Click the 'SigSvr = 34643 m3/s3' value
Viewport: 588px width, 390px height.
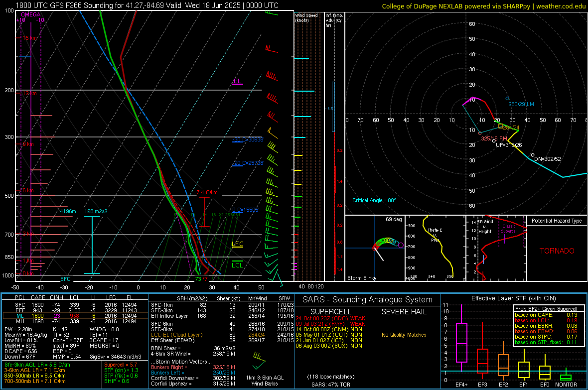click(x=116, y=357)
